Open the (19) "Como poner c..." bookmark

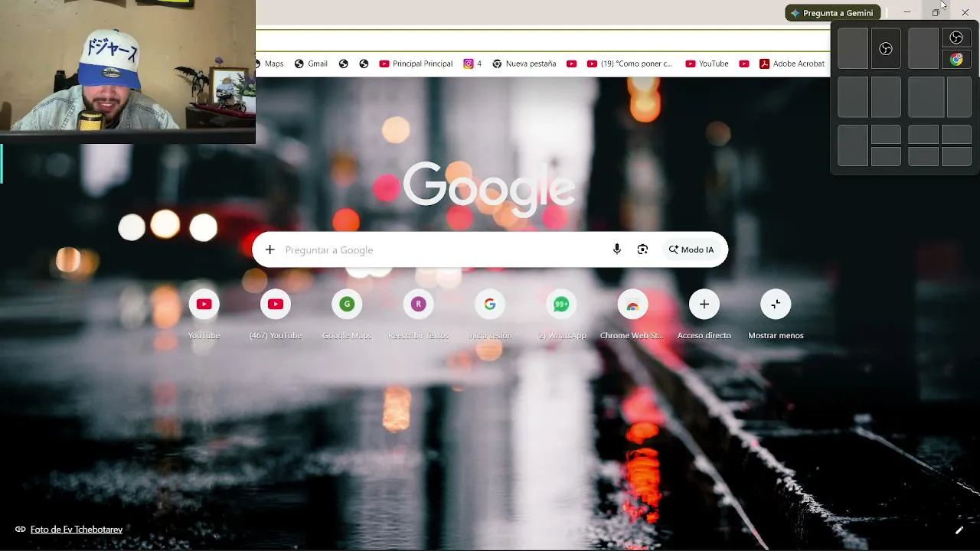click(x=629, y=64)
